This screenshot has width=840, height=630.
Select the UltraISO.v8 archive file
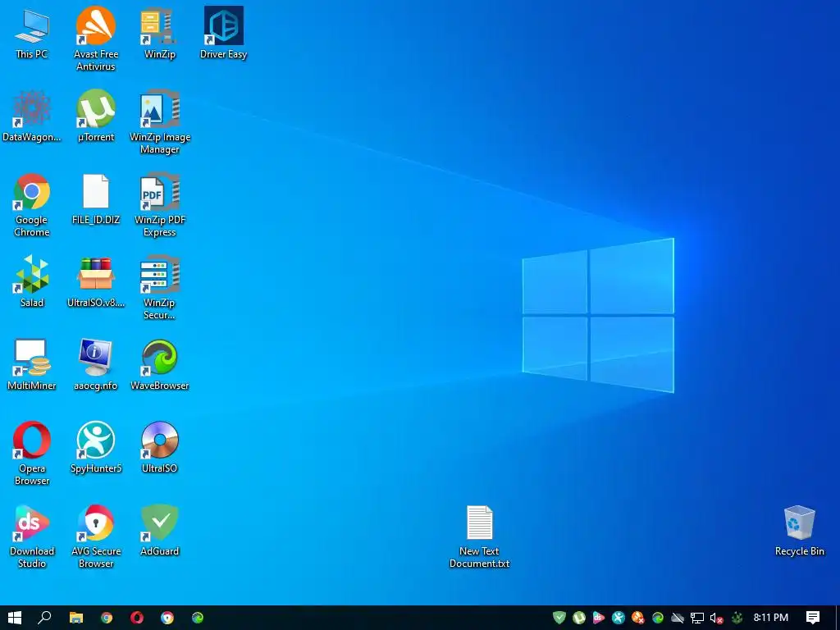[96, 282]
